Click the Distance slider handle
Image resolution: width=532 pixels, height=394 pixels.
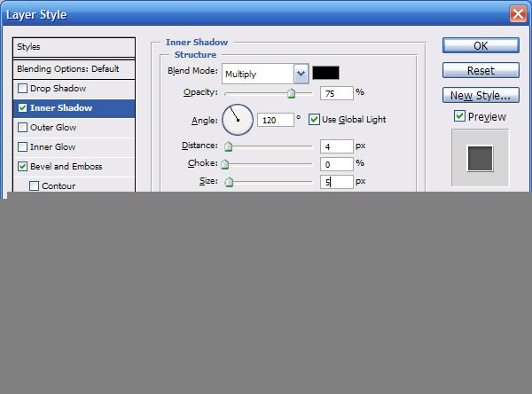[x=229, y=146]
